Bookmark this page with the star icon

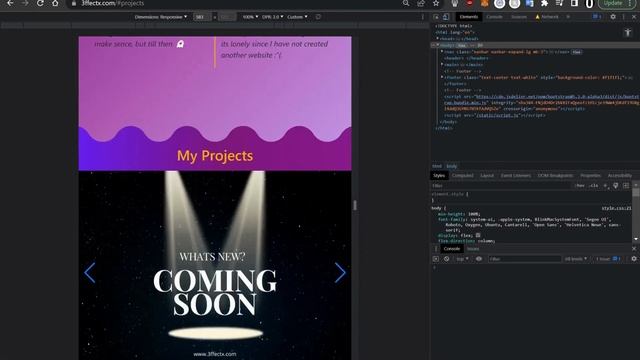(436, 3)
